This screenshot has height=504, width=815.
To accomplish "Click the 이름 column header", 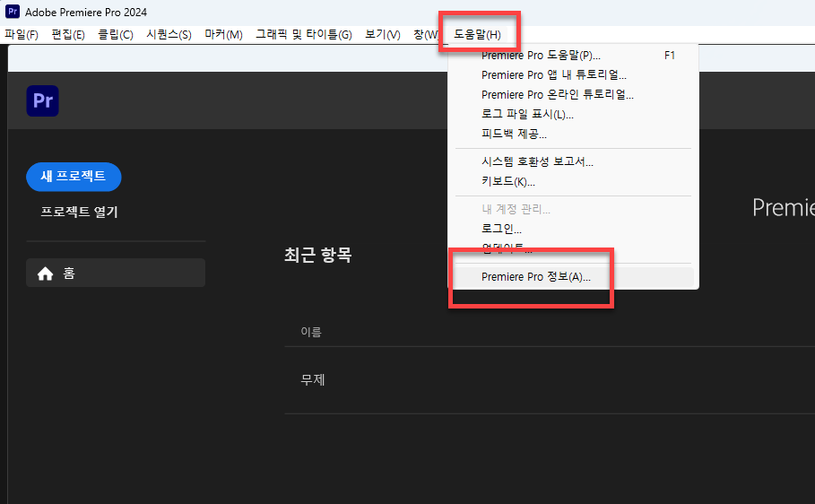I will (311, 332).
